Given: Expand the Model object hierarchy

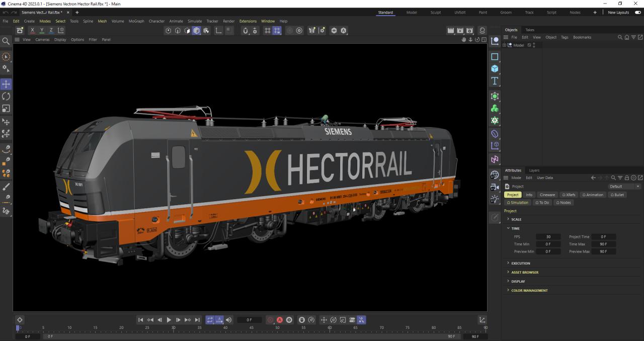Looking at the screenshot, I should coord(504,45).
